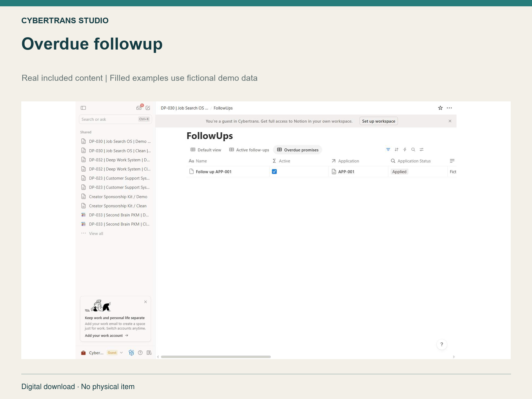Image resolution: width=532 pixels, height=399 pixels.
Task: Nudge table right with scrollbar arrow
Action: tap(454, 357)
